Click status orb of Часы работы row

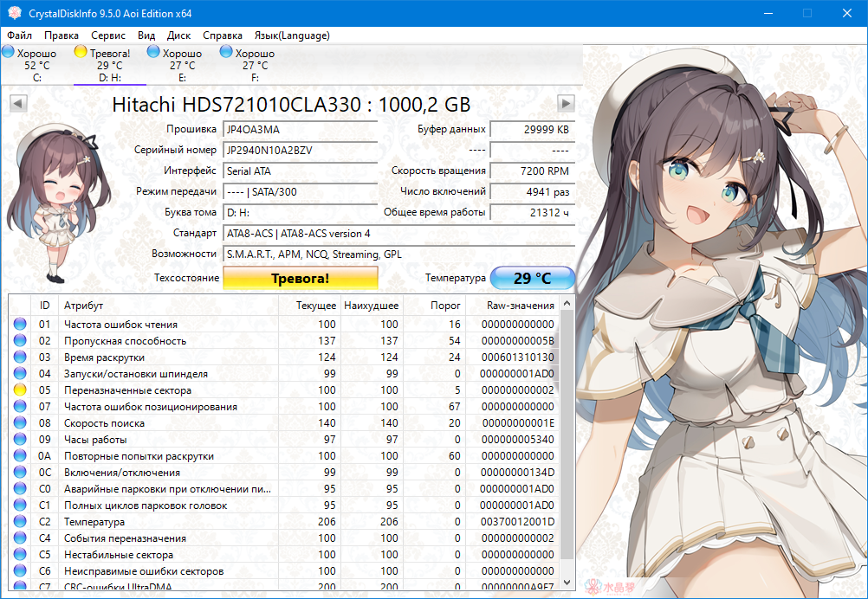pyautogui.click(x=20, y=439)
